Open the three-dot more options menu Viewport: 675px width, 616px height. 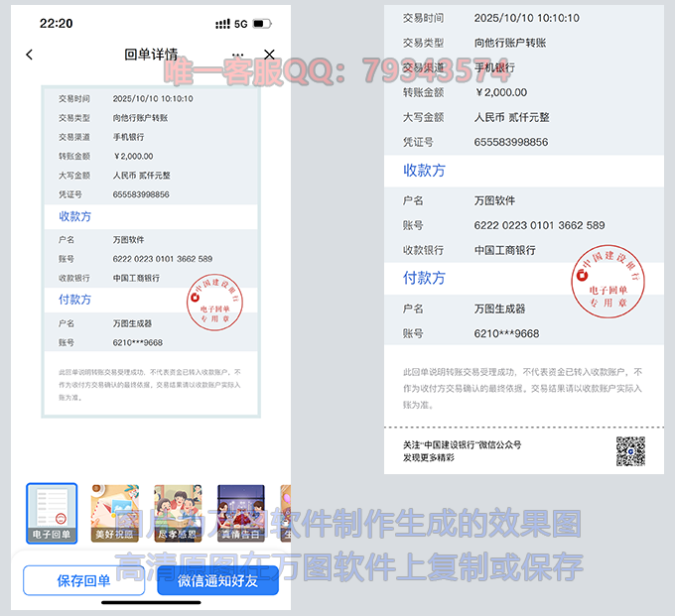(x=237, y=55)
